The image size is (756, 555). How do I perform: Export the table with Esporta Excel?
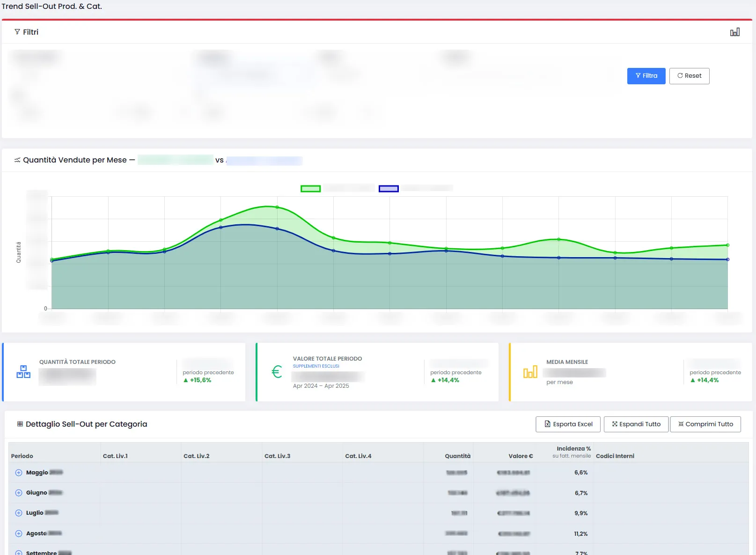568,424
